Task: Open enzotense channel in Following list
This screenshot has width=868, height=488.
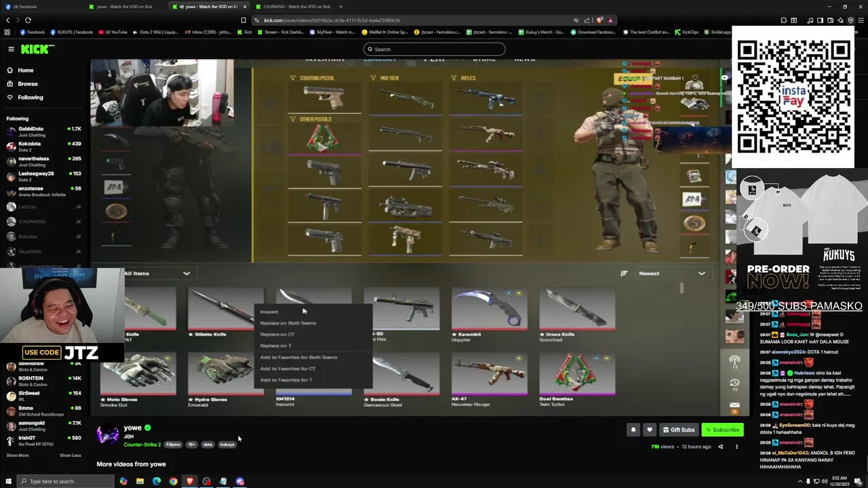Action: coord(43,191)
